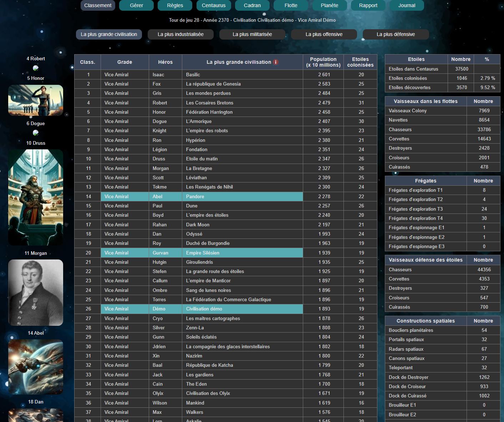Open the saluting officer portrait for Honor
504x422 pixels.
coord(36,100)
